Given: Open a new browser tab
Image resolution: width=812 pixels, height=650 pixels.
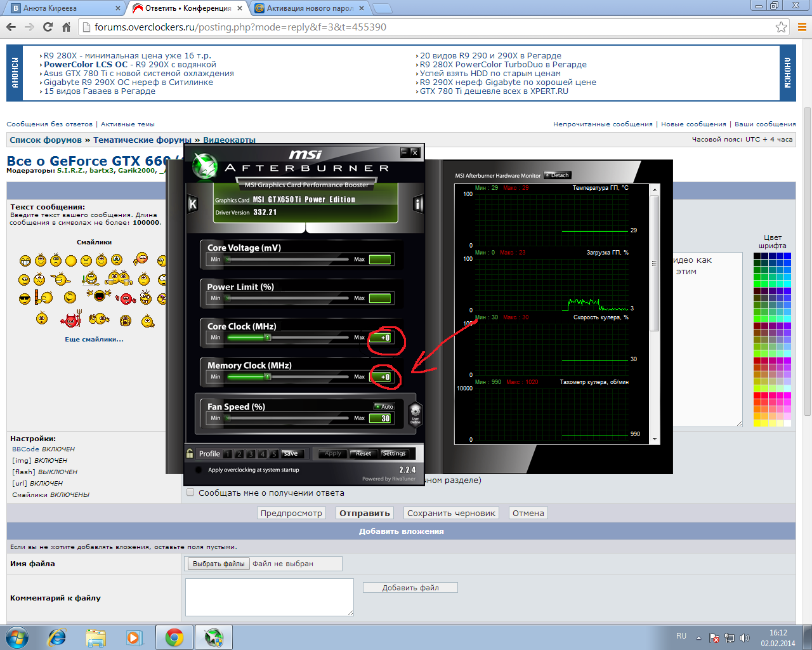Looking at the screenshot, I should coord(383,8).
